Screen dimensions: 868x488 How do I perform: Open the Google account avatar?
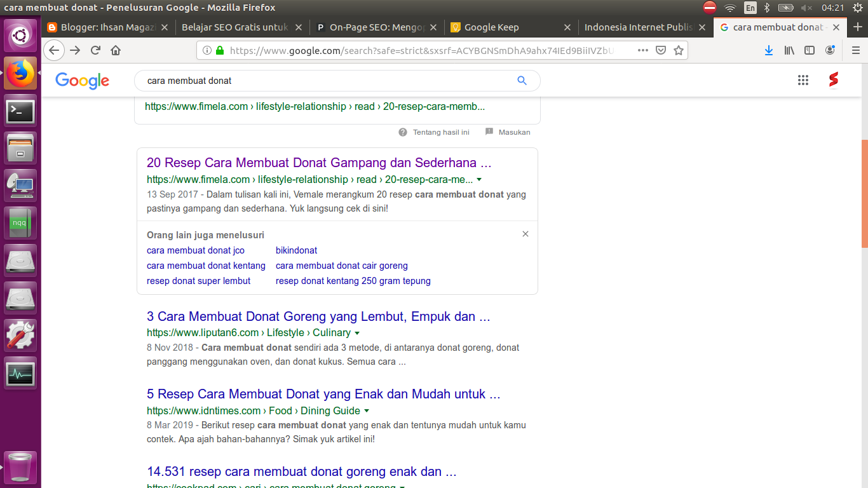pyautogui.click(x=834, y=80)
